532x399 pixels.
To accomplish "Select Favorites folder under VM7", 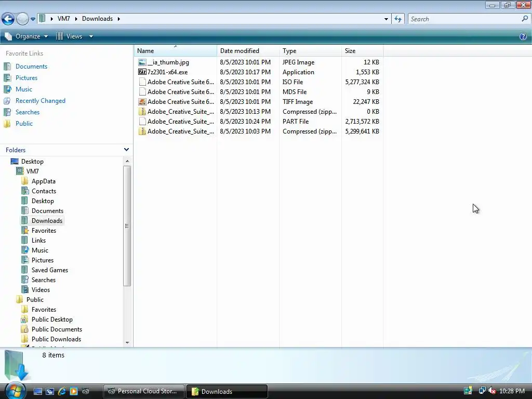I will [x=44, y=230].
